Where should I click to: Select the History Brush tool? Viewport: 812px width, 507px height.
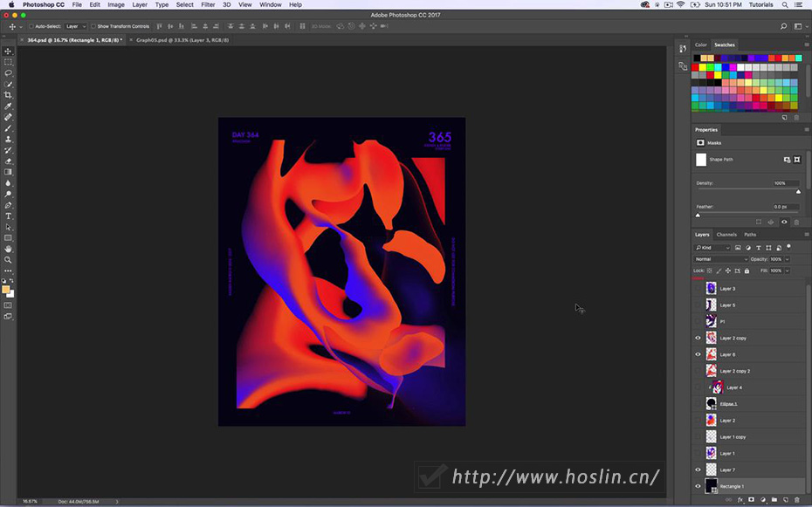pos(8,150)
